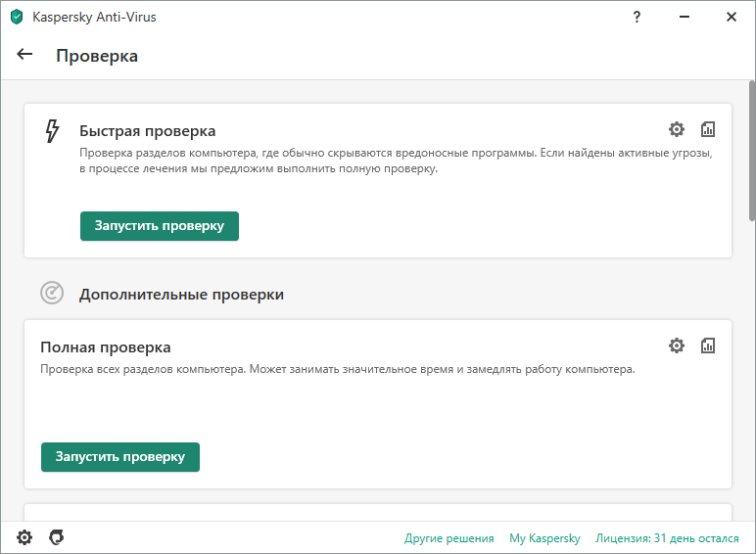Open the support icon in the bottom bar

click(57, 537)
